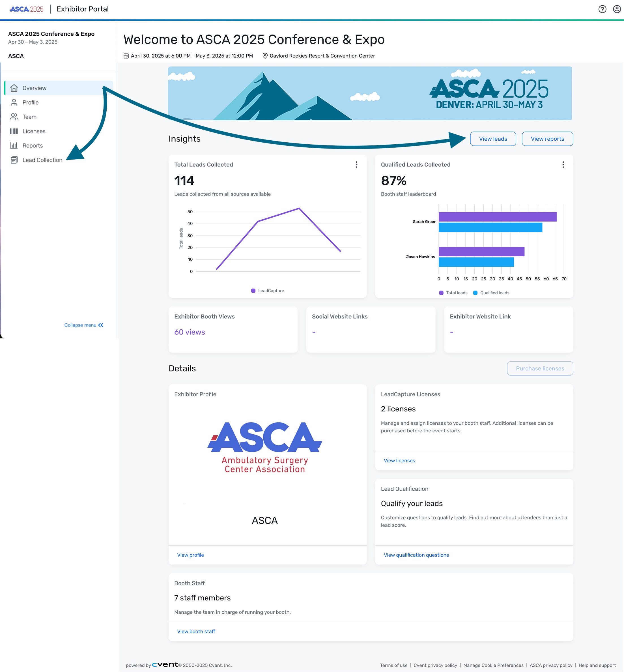Toggle Qualified leads legend series

(491, 293)
